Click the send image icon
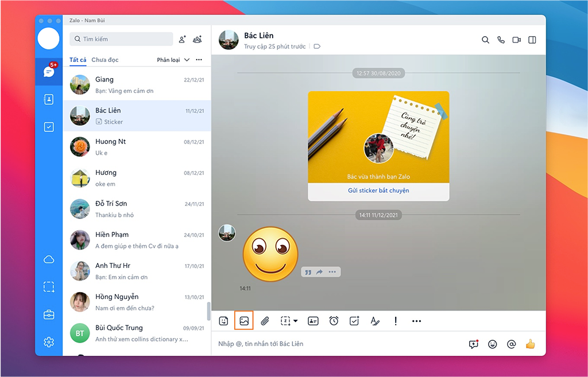The width and height of the screenshot is (588, 377). click(244, 321)
